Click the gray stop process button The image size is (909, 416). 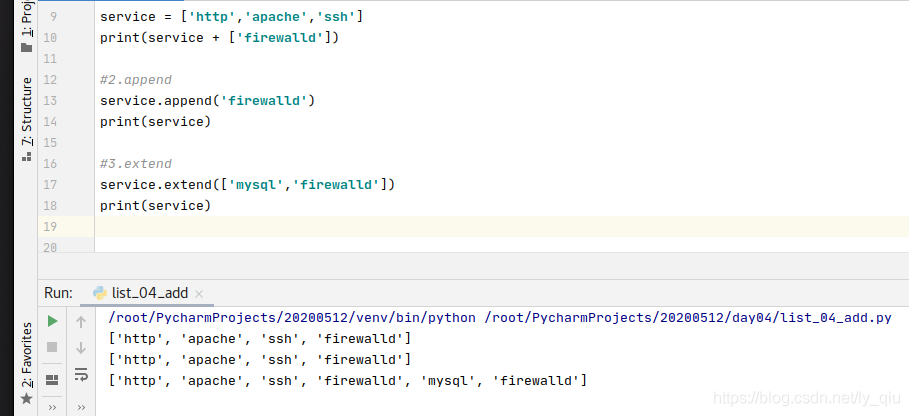click(52, 347)
